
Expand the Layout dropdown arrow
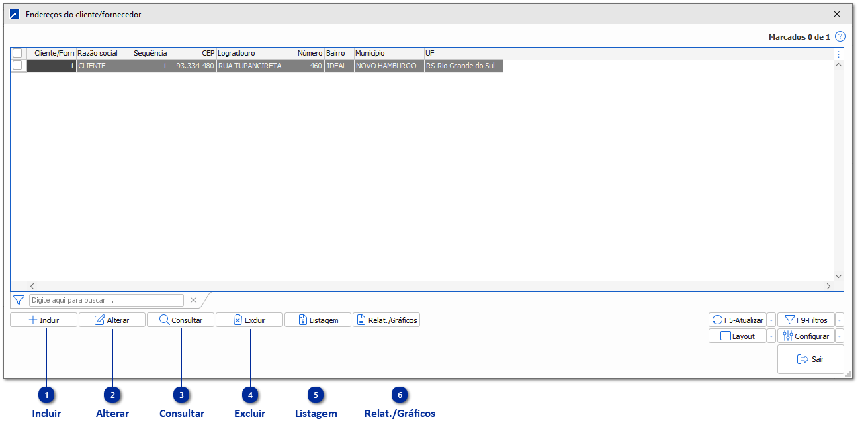coord(771,336)
